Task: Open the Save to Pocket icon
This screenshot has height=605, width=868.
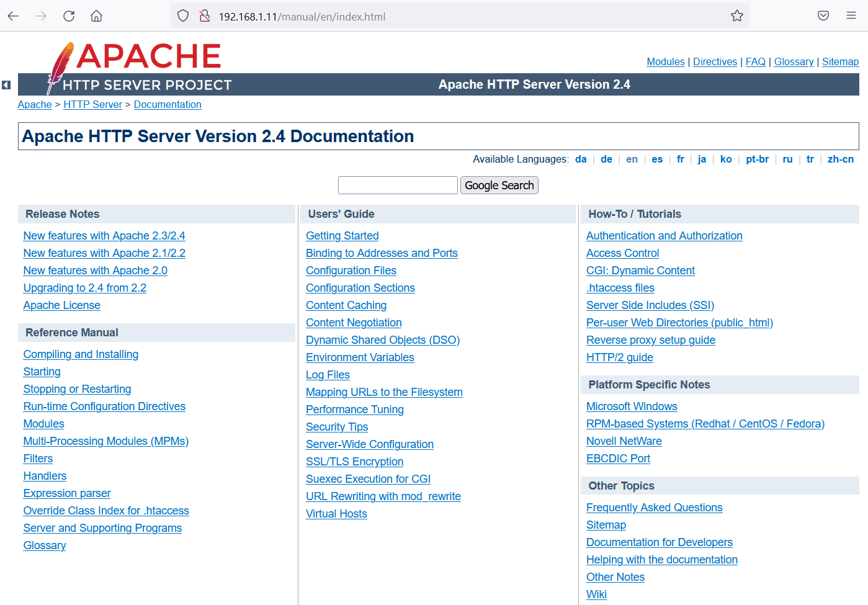Action: click(823, 16)
